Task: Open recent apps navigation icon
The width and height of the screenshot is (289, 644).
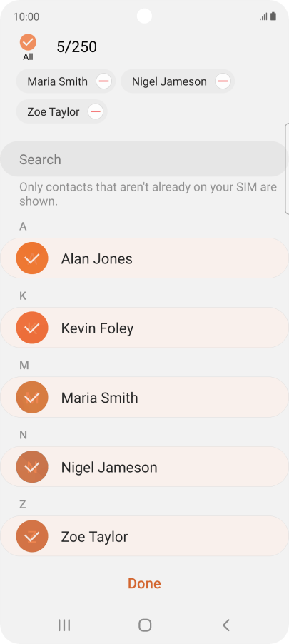Action: [64, 625]
